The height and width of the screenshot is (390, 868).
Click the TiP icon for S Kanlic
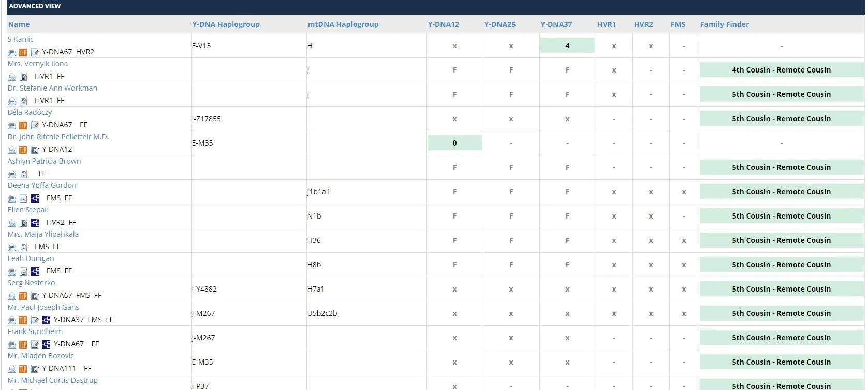point(23,52)
